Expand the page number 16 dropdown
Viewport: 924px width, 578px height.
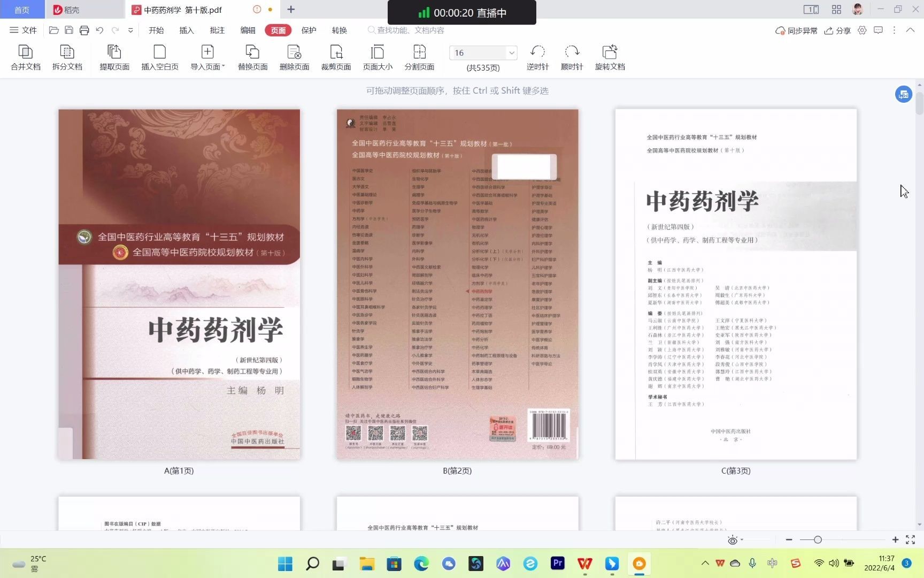pyautogui.click(x=512, y=52)
